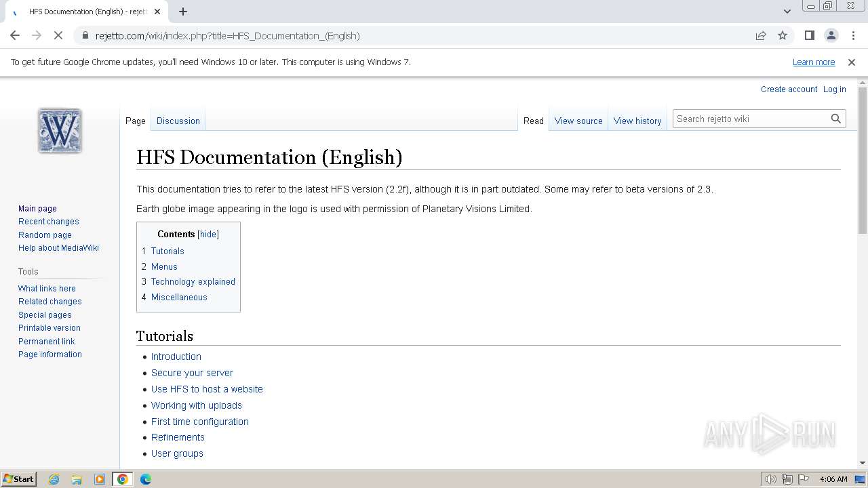Open Permanent link in tools
Viewport: 868px width, 488px height.
[47, 342]
